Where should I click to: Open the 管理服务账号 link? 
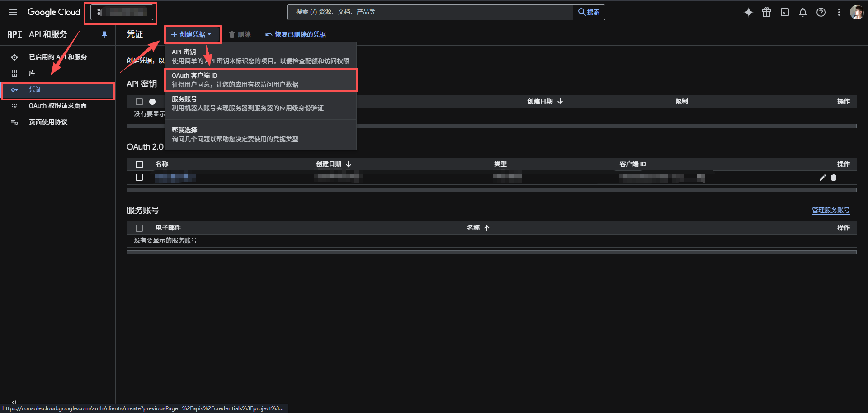coord(830,210)
